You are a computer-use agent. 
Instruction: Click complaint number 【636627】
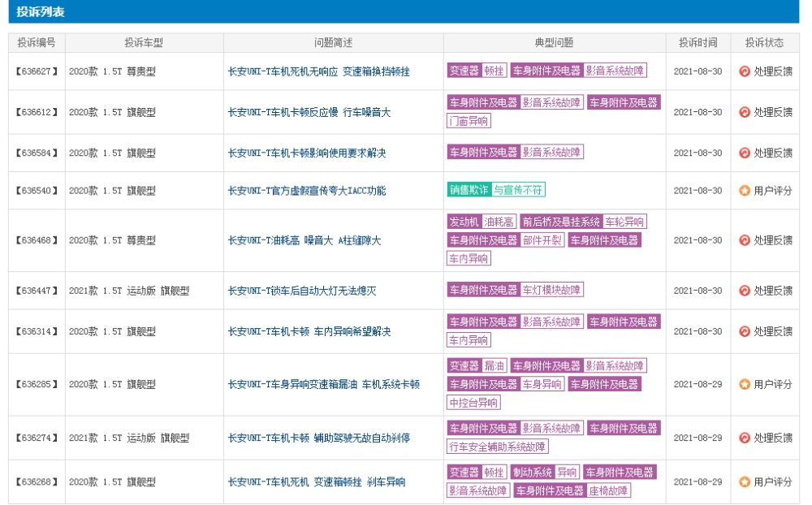[x=37, y=71]
